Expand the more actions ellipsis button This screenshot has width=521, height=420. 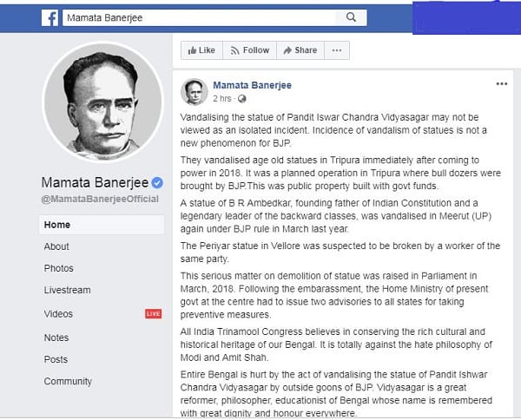337,50
